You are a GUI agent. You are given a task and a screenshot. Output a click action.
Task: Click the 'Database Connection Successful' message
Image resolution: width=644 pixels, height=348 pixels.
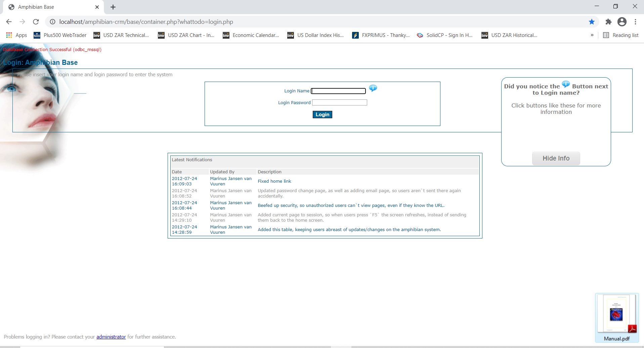[x=52, y=50]
